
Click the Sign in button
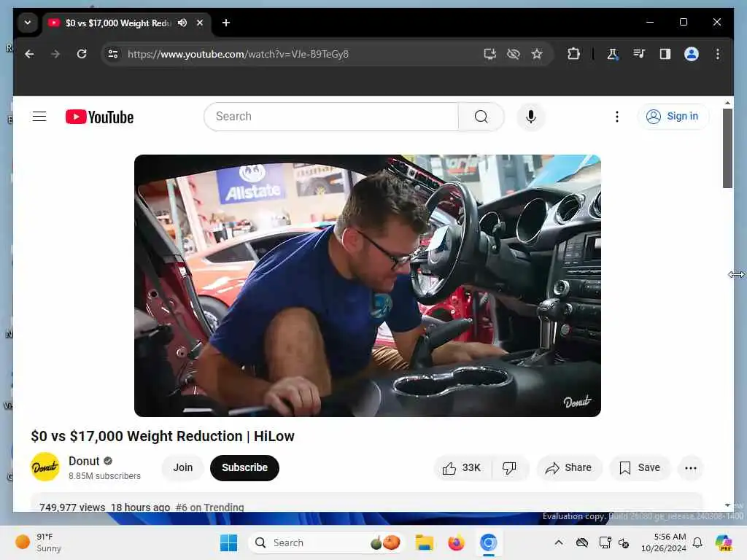[x=673, y=117]
